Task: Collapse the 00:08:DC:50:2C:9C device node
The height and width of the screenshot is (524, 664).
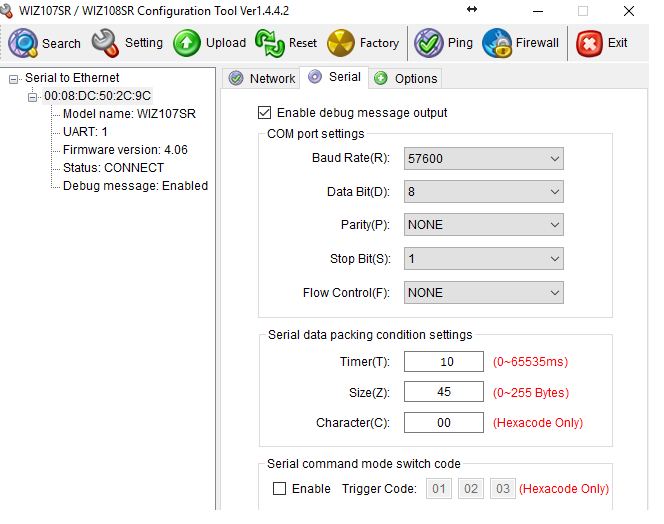Action: pos(32,97)
